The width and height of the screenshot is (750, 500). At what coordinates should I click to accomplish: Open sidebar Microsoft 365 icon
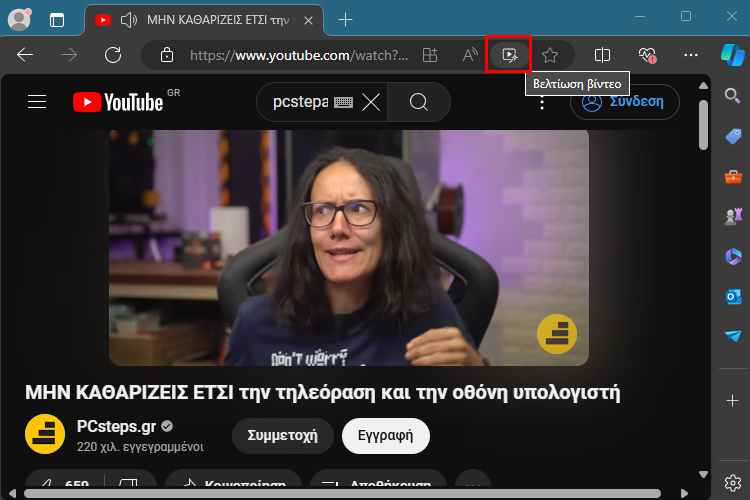click(x=733, y=256)
